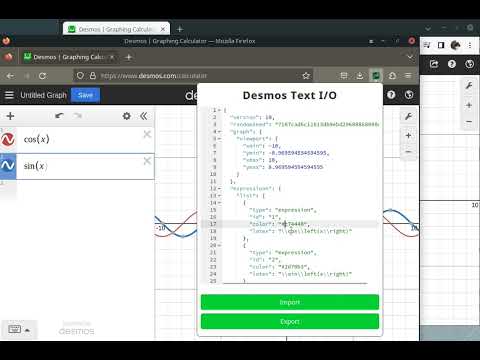Image resolution: width=480 pixels, height=360 pixels.
Task: Collapse code fold arrow at line 1
Action: coord(219,110)
